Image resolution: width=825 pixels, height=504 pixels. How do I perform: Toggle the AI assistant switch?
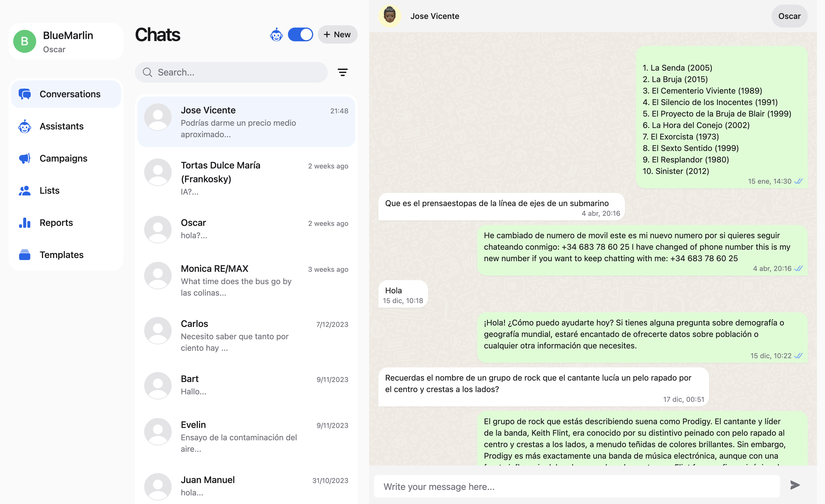[x=300, y=34]
